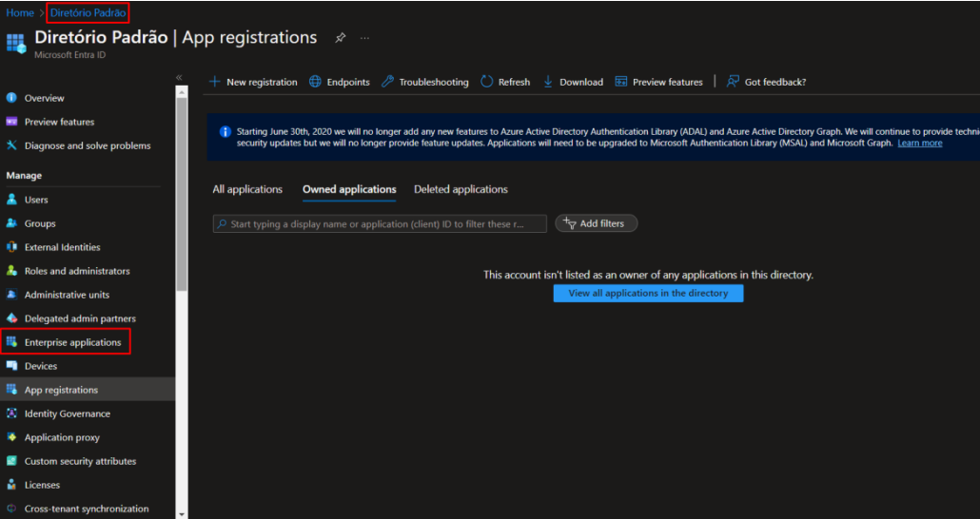Click the Microsoft Entra ID directory icon in header

15,43
